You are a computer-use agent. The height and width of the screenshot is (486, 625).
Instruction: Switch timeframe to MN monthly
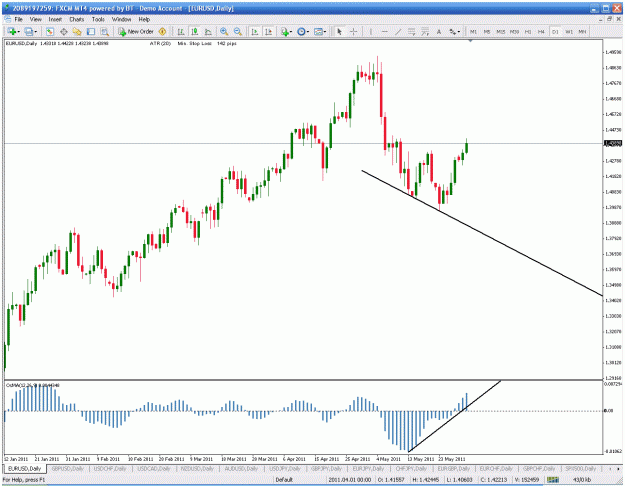pos(582,31)
